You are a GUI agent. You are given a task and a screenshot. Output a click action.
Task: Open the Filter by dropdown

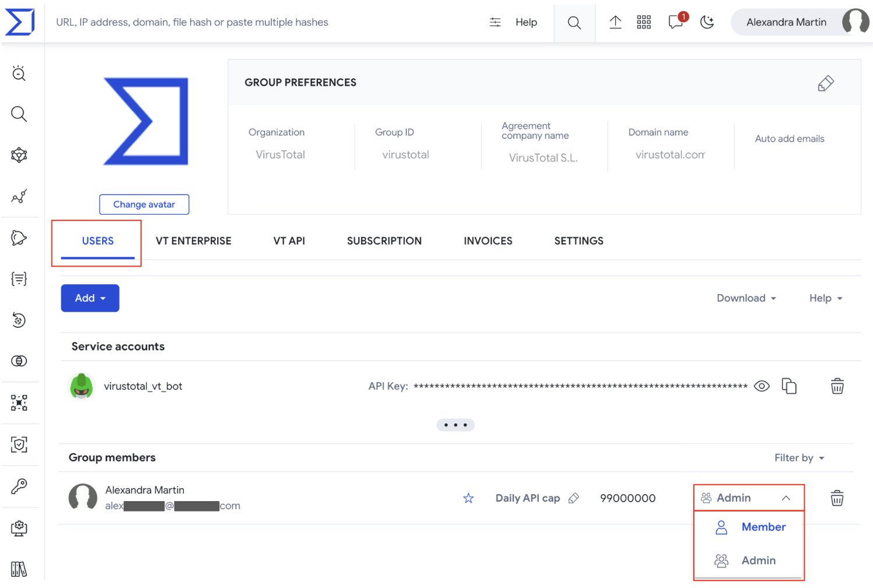click(x=799, y=458)
